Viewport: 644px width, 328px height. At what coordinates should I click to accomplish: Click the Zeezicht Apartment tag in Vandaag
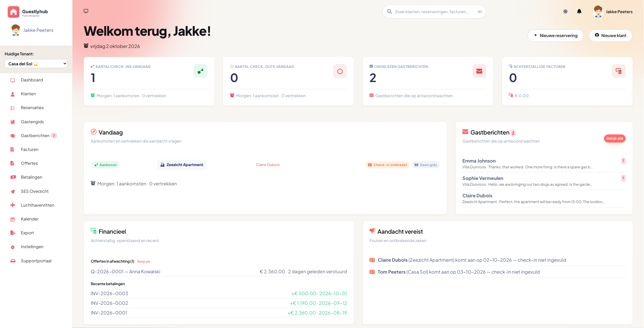tap(182, 165)
